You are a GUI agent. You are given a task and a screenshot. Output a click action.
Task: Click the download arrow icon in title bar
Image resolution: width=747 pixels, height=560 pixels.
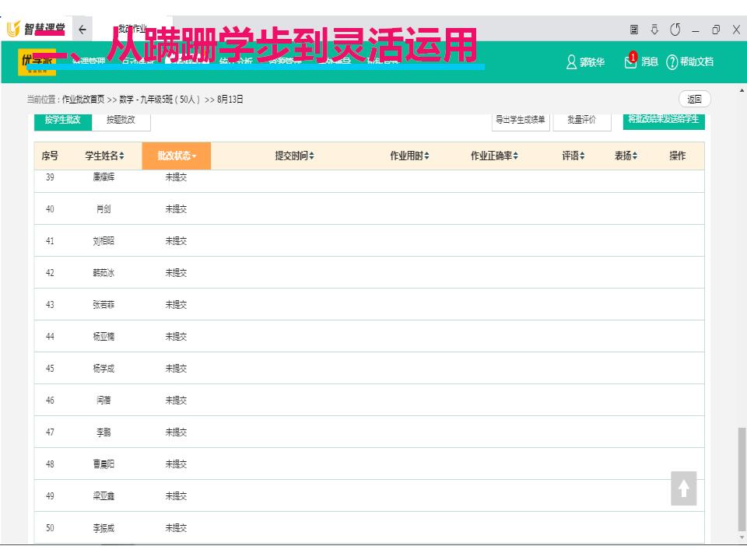click(x=654, y=30)
